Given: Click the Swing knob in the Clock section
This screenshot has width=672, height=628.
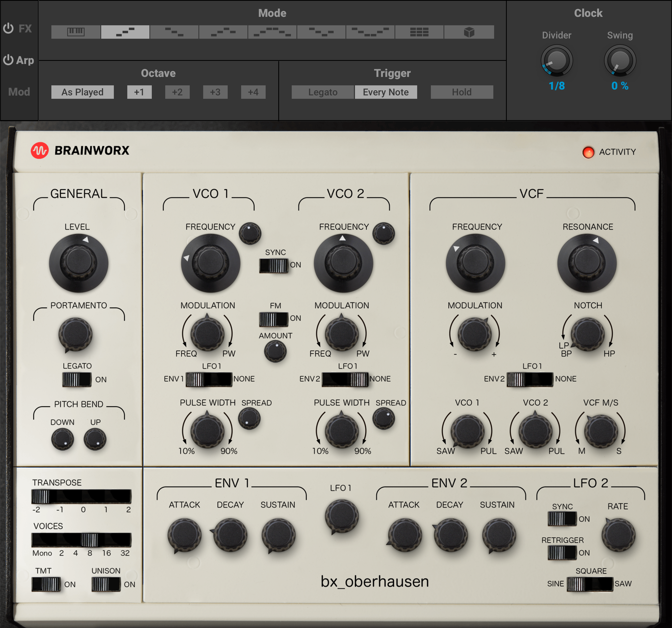Looking at the screenshot, I should [620, 60].
